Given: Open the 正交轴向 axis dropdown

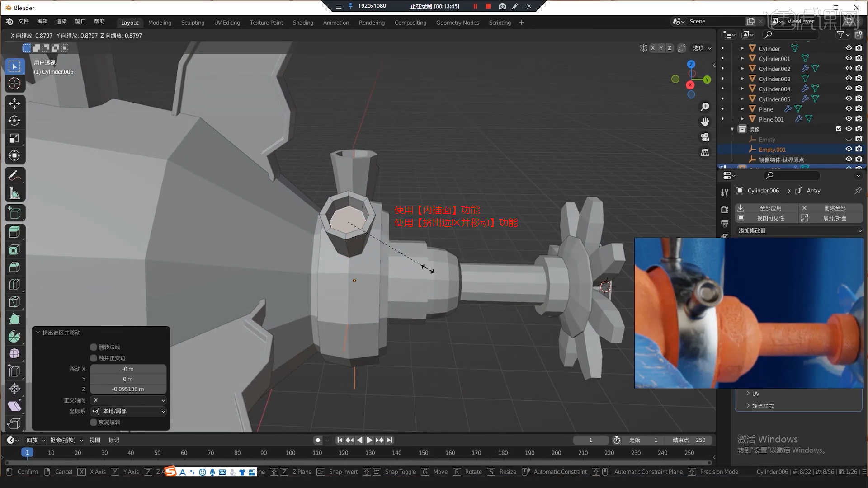Looking at the screenshot, I should point(128,400).
